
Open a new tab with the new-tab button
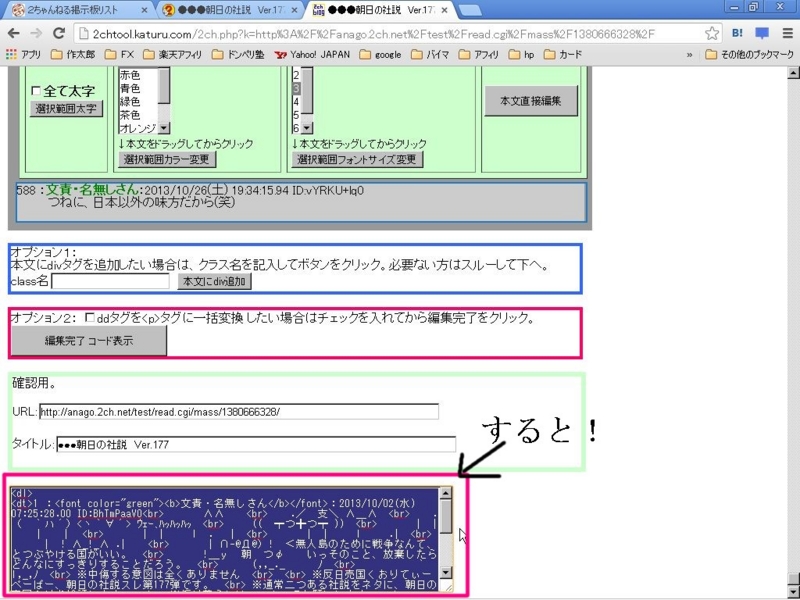(469, 10)
